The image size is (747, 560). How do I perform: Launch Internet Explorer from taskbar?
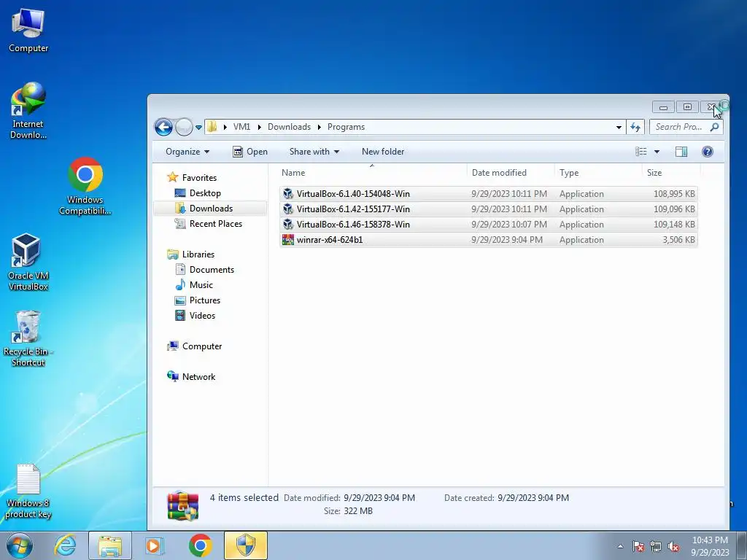tap(65, 545)
